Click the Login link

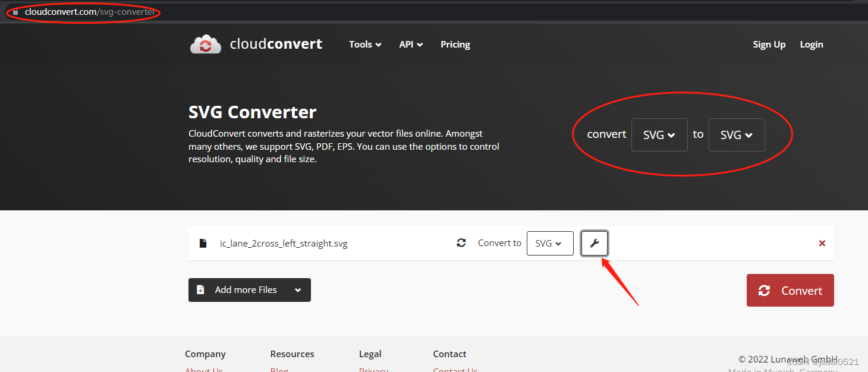coord(812,45)
